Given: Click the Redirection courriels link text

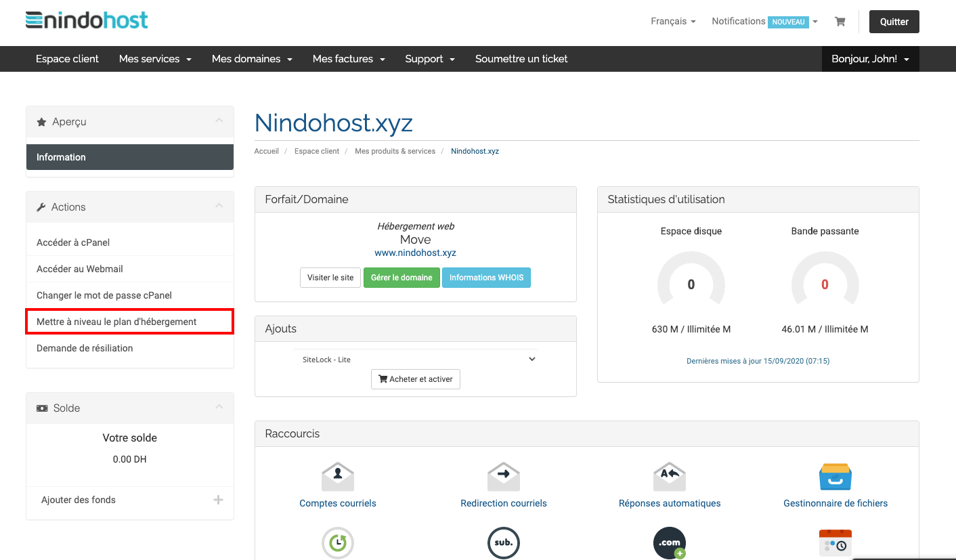Looking at the screenshot, I should [x=504, y=503].
